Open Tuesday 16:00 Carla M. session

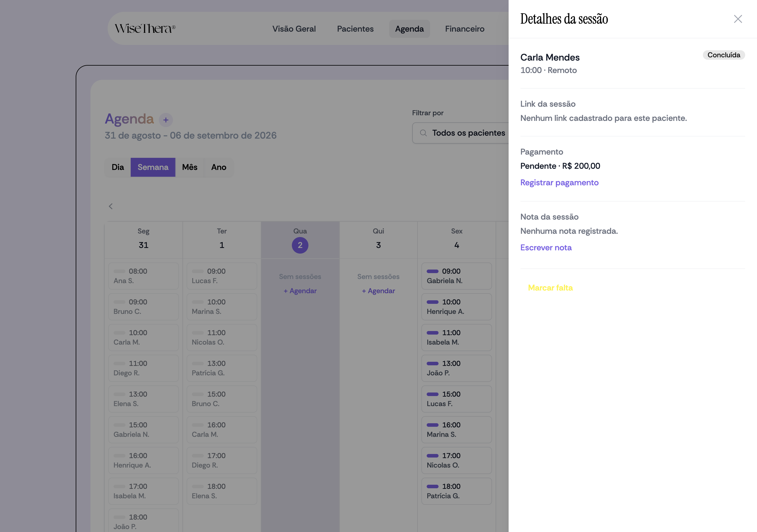tap(222, 429)
